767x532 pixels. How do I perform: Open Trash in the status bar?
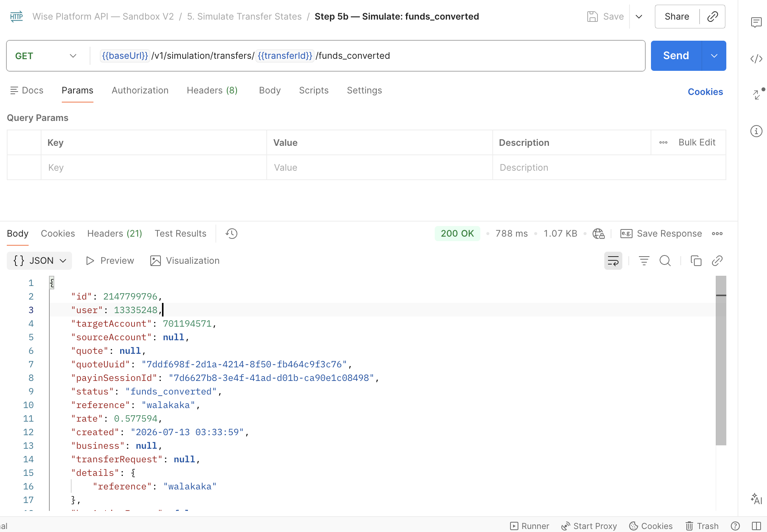[702, 526]
